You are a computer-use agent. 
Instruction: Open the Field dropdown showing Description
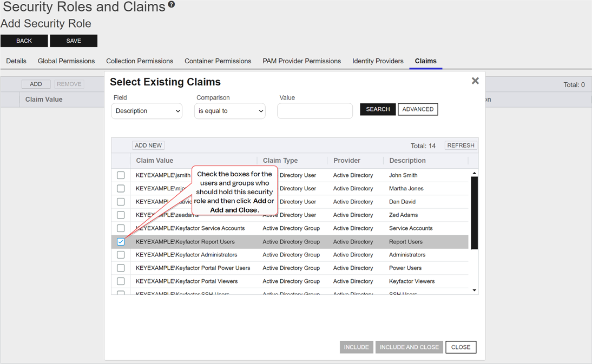(x=147, y=111)
